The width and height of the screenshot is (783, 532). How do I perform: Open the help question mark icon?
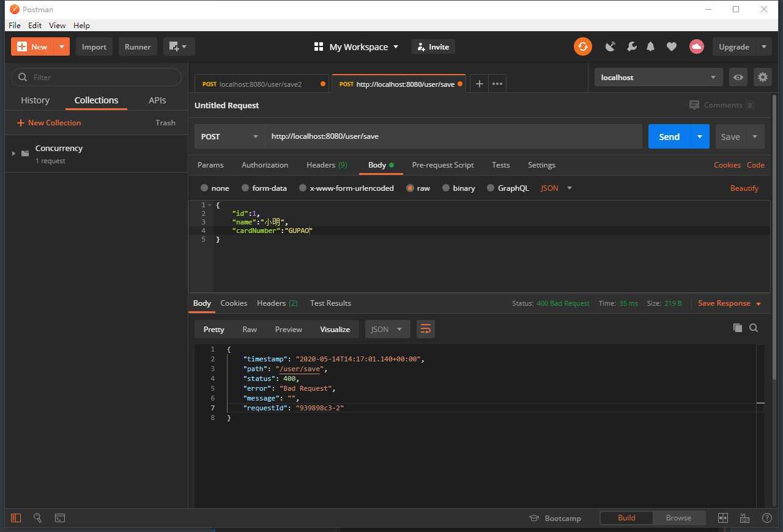click(x=766, y=518)
